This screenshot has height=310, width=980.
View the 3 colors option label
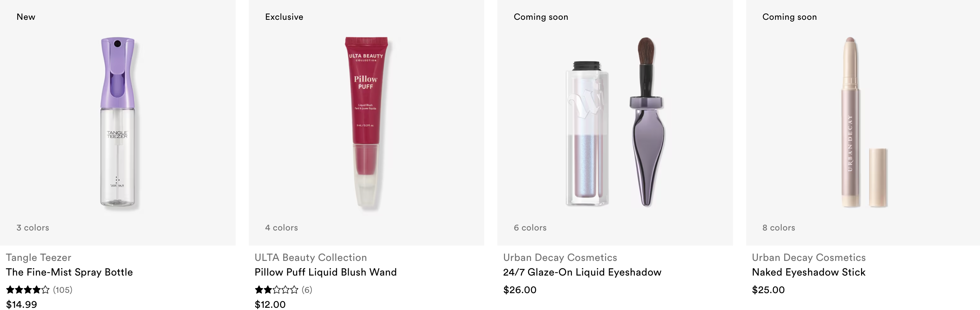[x=33, y=227]
